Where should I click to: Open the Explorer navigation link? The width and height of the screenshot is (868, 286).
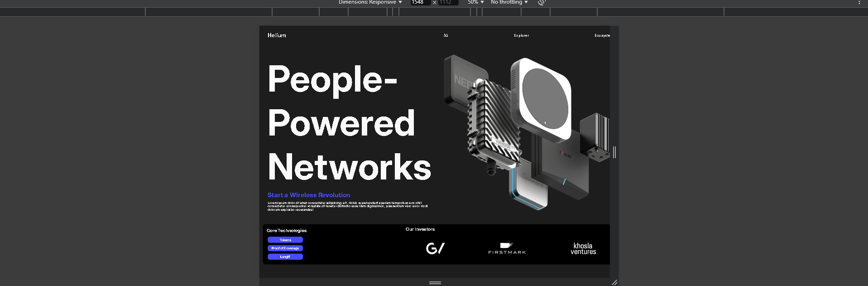(521, 35)
